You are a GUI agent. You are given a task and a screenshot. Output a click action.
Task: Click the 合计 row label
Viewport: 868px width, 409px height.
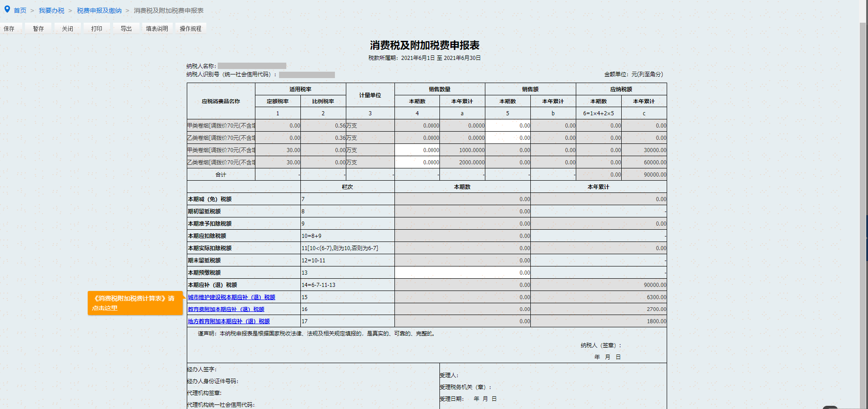click(x=221, y=175)
